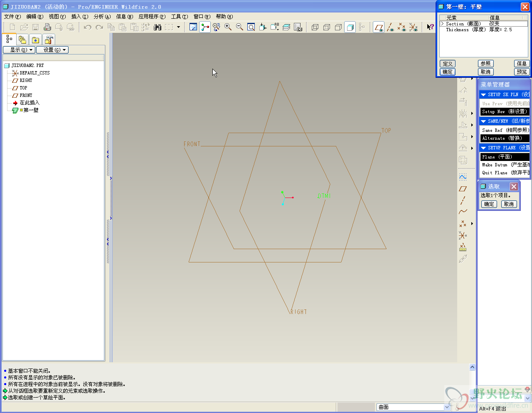Image resolution: width=532 pixels, height=413 pixels.
Task: Click the Save disk icon
Action: coord(36,27)
